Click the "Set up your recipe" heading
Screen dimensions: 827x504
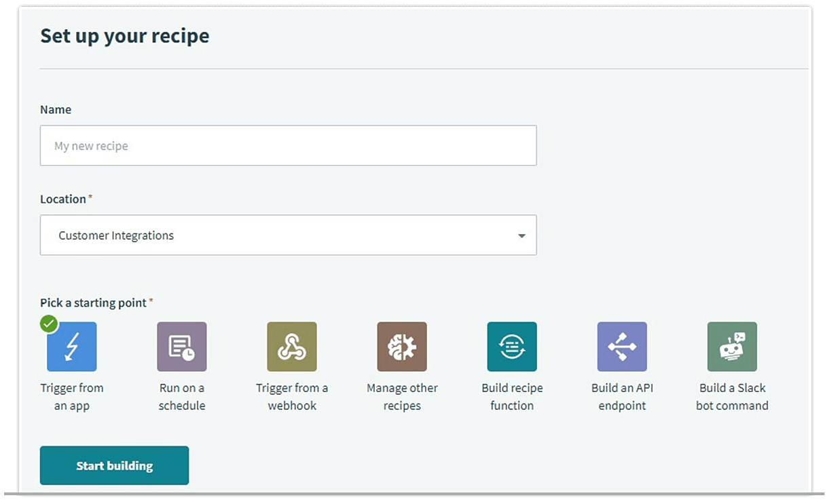click(124, 35)
